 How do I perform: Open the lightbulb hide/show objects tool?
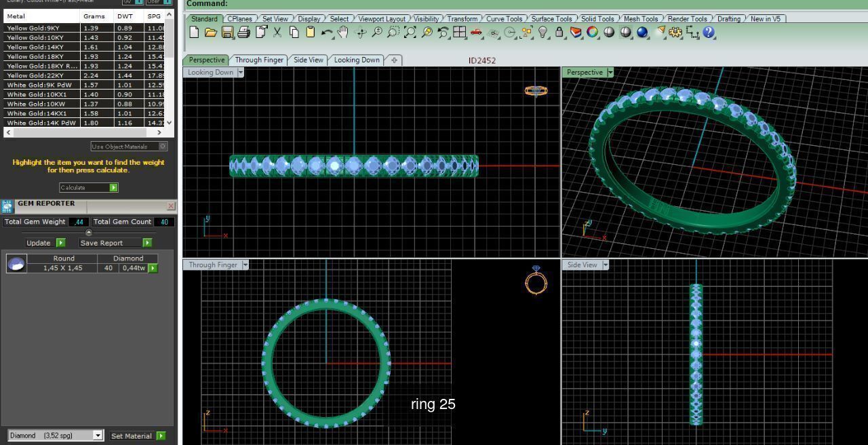click(x=542, y=32)
